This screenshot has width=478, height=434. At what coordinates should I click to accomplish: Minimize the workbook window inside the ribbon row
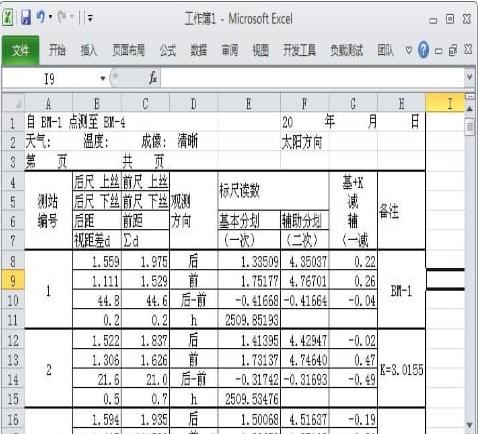(x=439, y=51)
